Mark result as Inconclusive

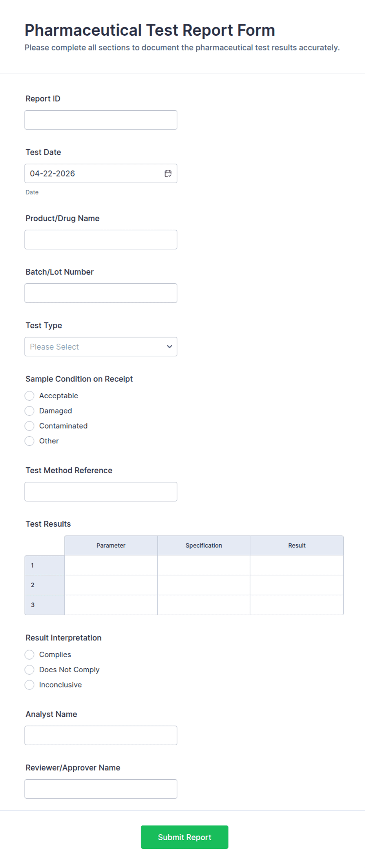pos(29,685)
